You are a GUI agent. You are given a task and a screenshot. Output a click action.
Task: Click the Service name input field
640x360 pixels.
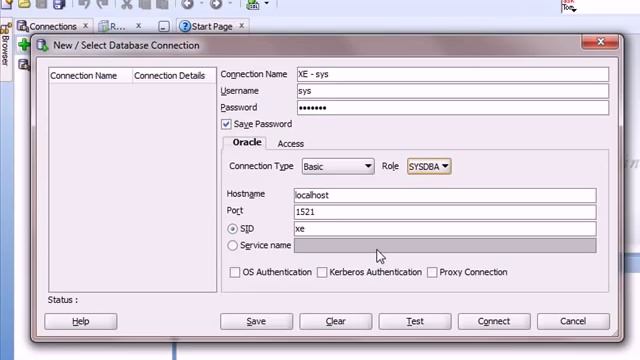(445, 245)
